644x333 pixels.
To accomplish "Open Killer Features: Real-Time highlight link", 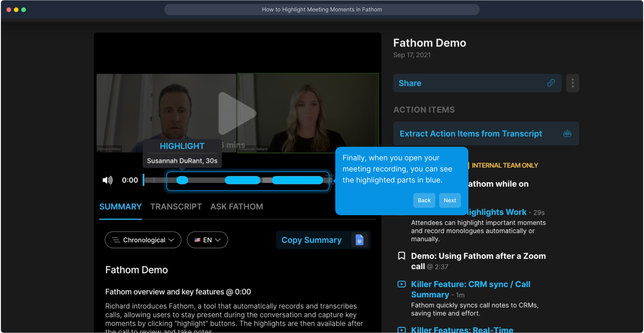I will tap(462, 330).
